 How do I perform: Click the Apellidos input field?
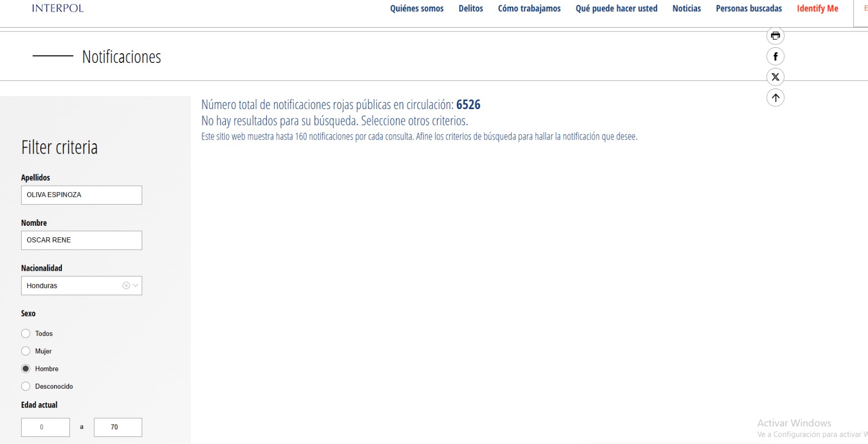tap(81, 195)
